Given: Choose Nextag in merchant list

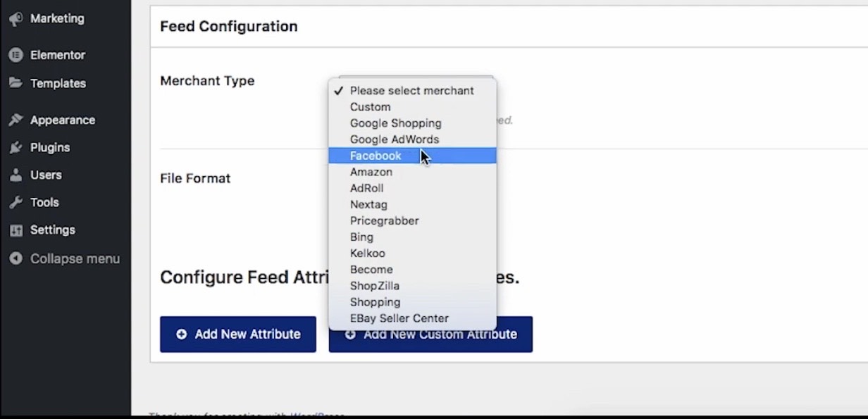Looking at the screenshot, I should pyautogui.click(x=412, y=204).
